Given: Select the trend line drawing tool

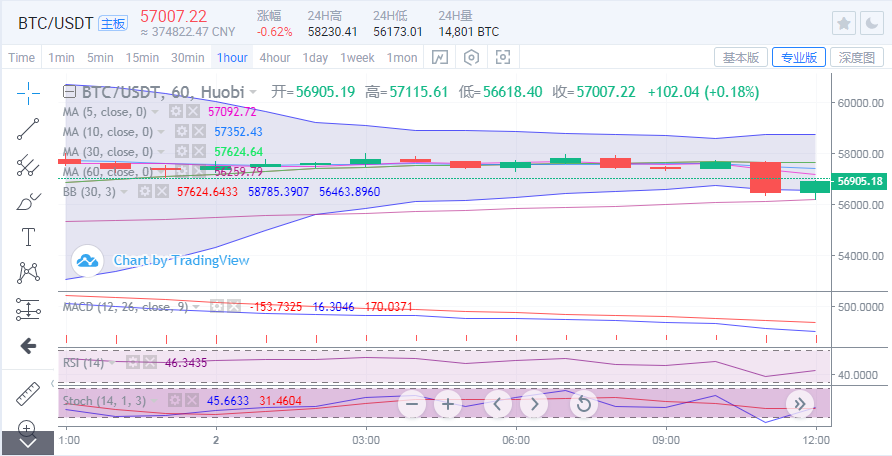Looking at the screenshot, I should (x=28, y=128).
